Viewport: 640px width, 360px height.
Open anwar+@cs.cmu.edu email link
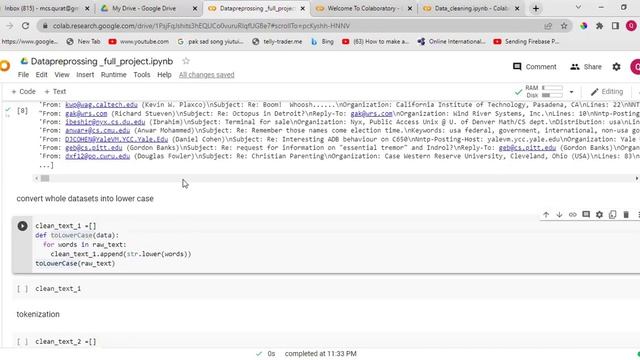coord(98,131)
